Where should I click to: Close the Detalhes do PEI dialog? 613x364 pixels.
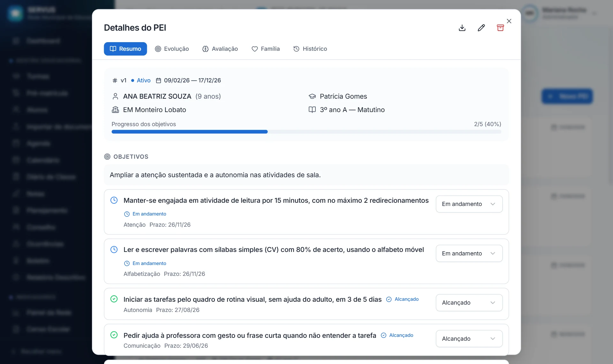(509, 21)
